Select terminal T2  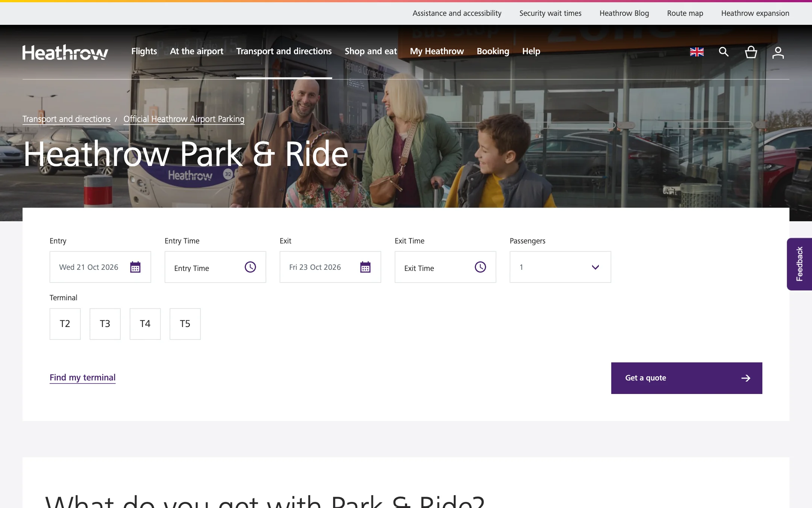65,324
